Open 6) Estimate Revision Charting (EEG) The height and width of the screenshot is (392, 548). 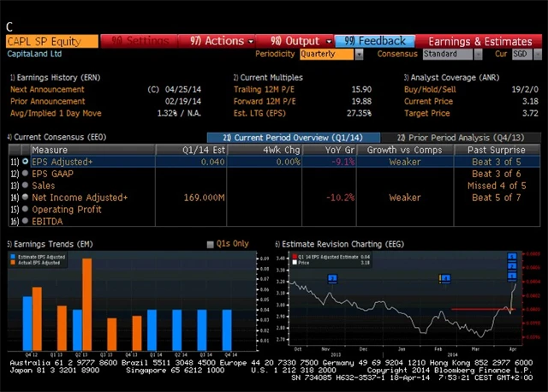click(x=339, y=244)
